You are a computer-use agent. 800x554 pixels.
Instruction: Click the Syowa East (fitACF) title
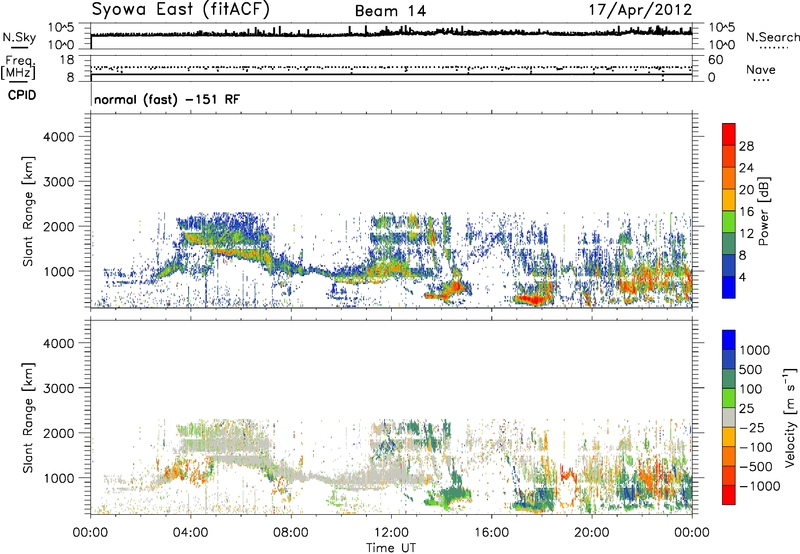pyautogui.click(x=180, y=10)
